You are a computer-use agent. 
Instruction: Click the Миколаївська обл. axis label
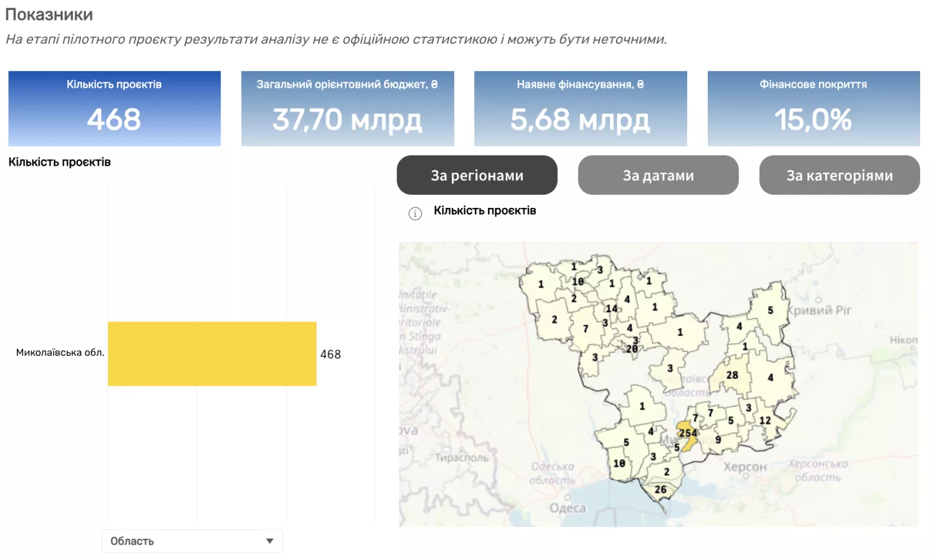[60, 353]
